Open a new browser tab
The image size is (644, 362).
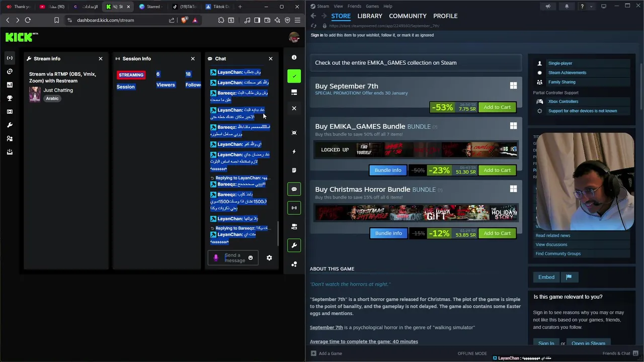[240, 7]
